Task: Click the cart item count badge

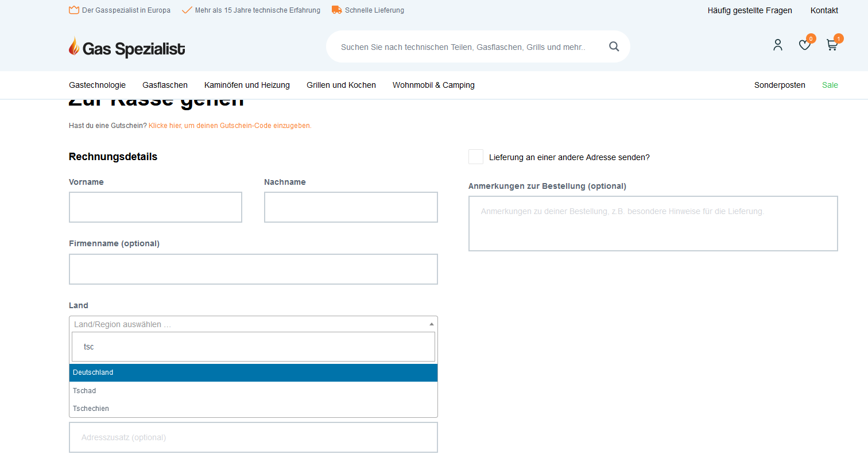Action: (x=839, y=38)
